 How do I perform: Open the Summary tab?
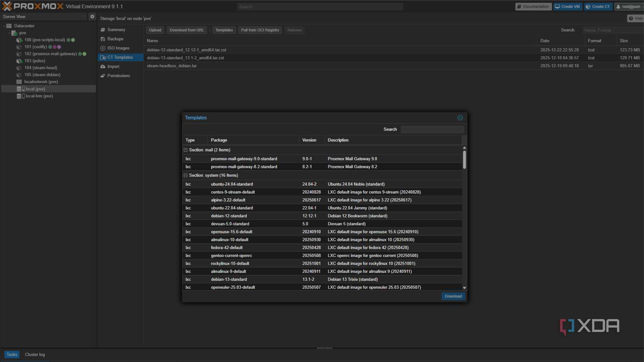(x=116, y=30)
